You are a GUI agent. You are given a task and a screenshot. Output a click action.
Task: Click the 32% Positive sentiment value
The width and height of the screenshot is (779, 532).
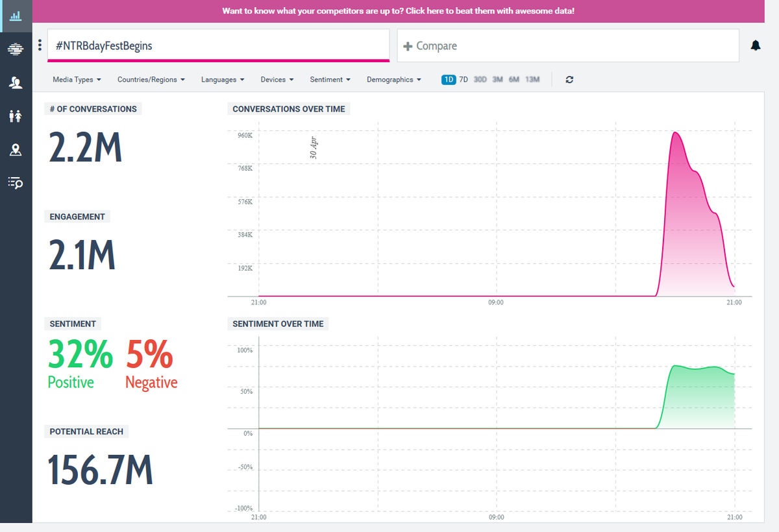click(80, 363)
